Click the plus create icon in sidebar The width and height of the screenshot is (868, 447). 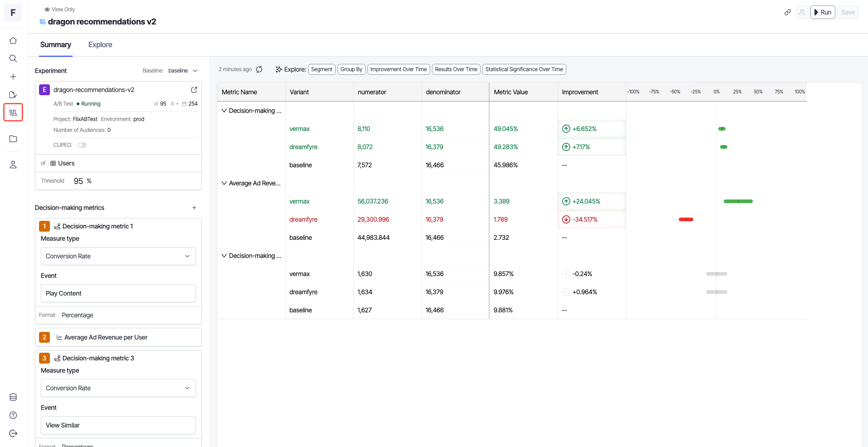pyautogui.click(x=13, y=77)
